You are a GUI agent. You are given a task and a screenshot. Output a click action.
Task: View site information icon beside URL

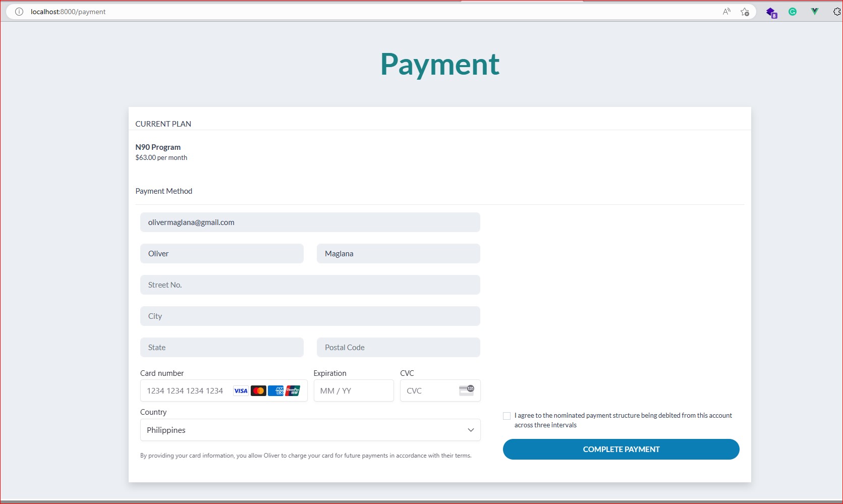[19, 12]
